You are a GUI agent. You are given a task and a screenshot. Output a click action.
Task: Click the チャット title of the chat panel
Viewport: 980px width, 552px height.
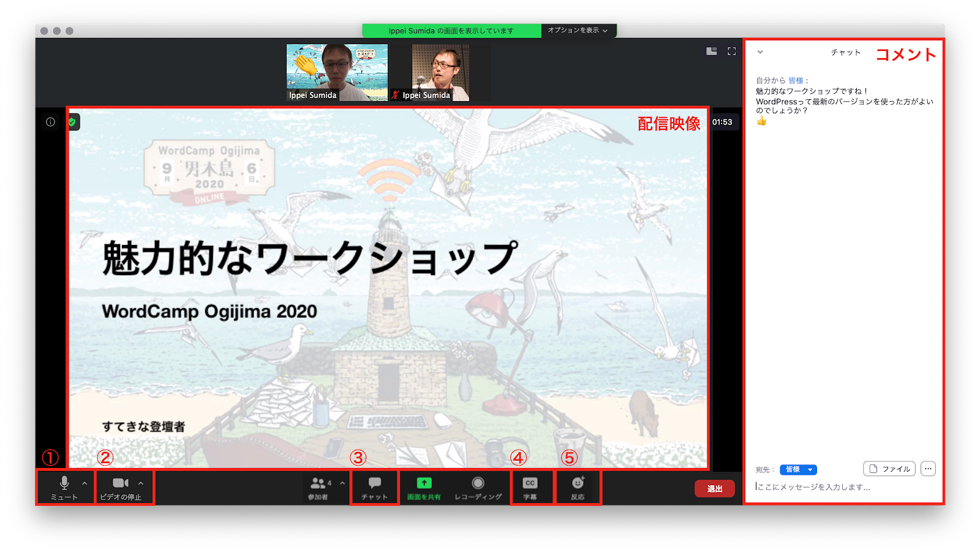pos(846,53)
